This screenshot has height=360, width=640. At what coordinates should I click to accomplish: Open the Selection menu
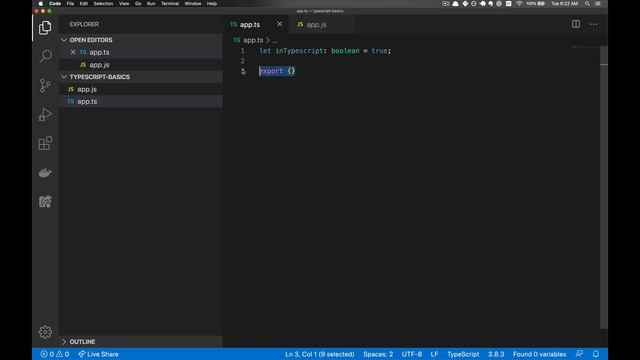[103, 3]
